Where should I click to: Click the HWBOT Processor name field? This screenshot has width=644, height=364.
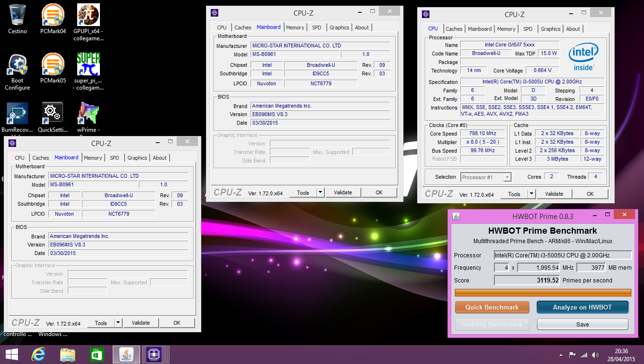563,255
